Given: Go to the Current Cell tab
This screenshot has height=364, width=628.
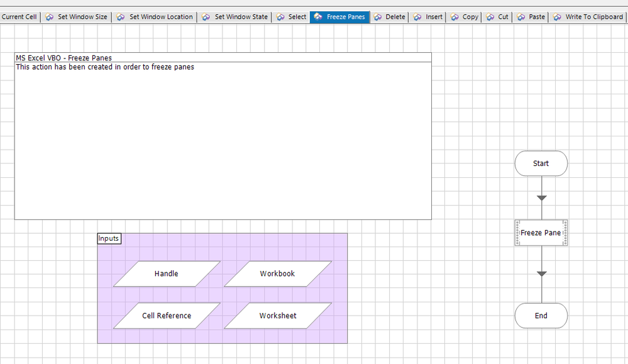Looking at the screenshot, I should (x=19, y=17).
